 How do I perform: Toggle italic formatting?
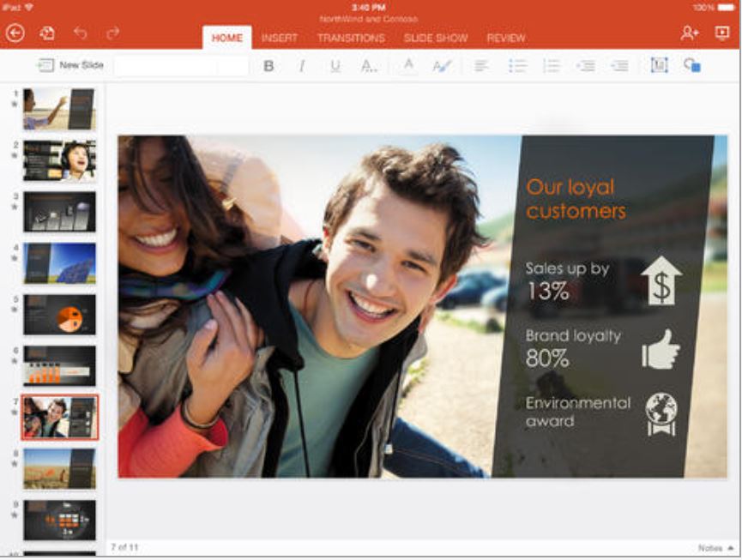(x=301, y=66)
